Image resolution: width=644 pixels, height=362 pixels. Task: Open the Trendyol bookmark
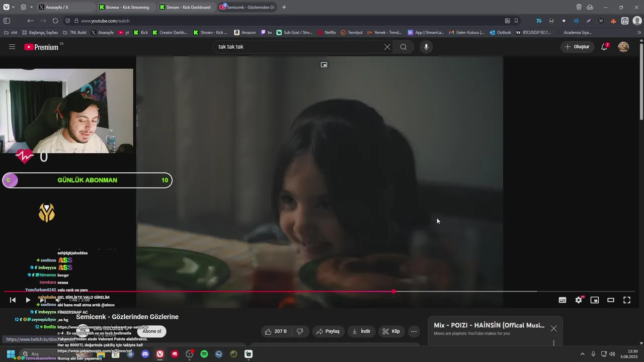tap(351, 32)
